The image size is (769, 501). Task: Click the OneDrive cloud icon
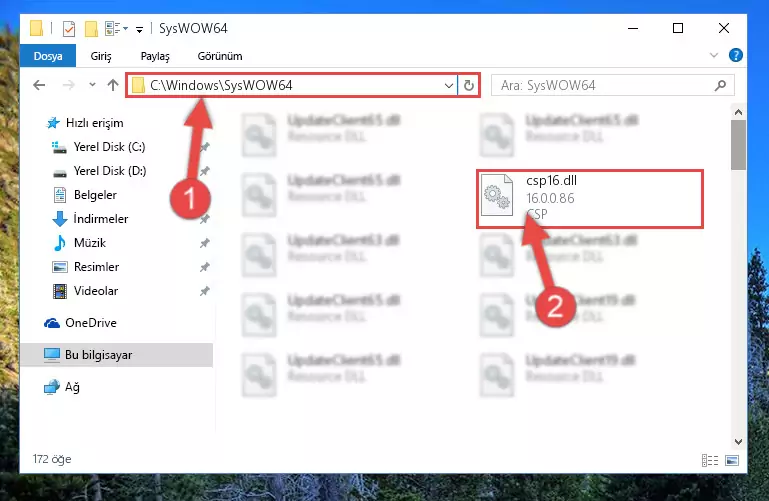coord(52,323)
